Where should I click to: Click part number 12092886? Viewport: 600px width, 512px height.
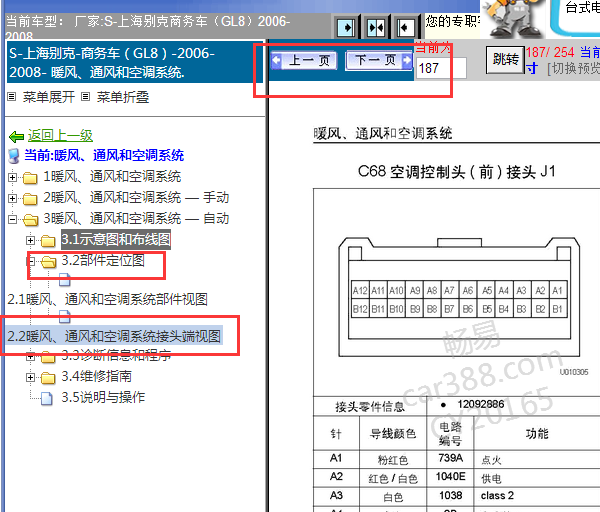pos(481,404)
